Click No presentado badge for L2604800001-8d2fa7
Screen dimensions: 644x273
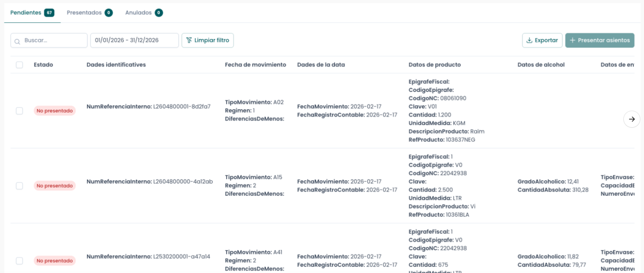click(55, 111)
